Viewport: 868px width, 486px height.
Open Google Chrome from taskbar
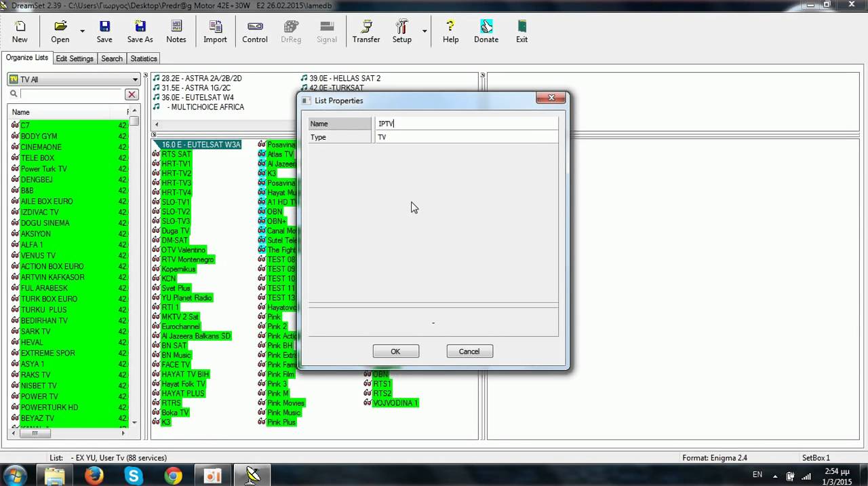173,476
